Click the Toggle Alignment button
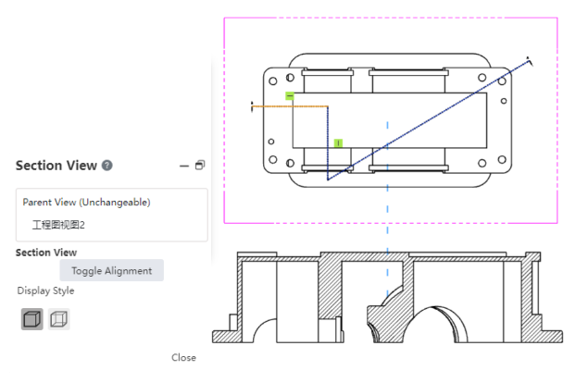This screenshot has height=383, width=588. 111,270
